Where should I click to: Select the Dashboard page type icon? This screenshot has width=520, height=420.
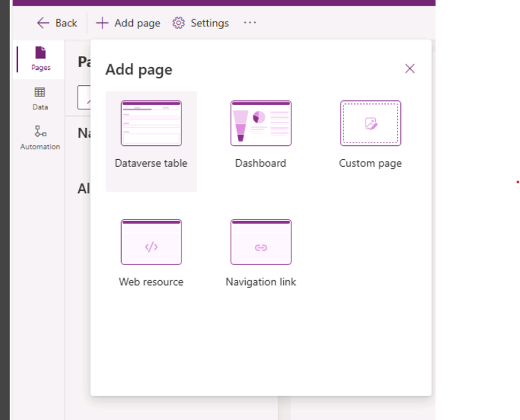pos(261,123)
